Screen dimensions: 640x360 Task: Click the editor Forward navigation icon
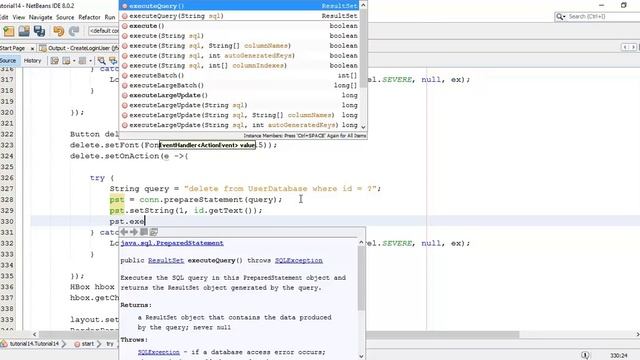pos(82,61)
